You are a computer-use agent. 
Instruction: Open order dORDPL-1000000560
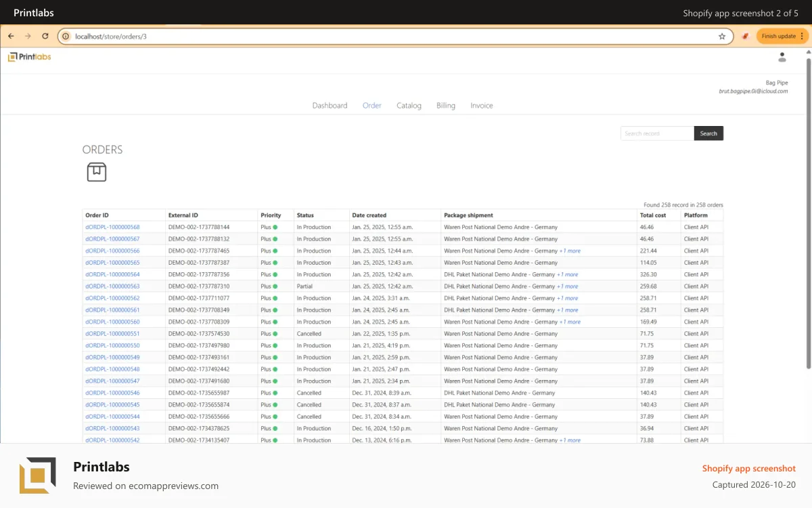point(112,322)
